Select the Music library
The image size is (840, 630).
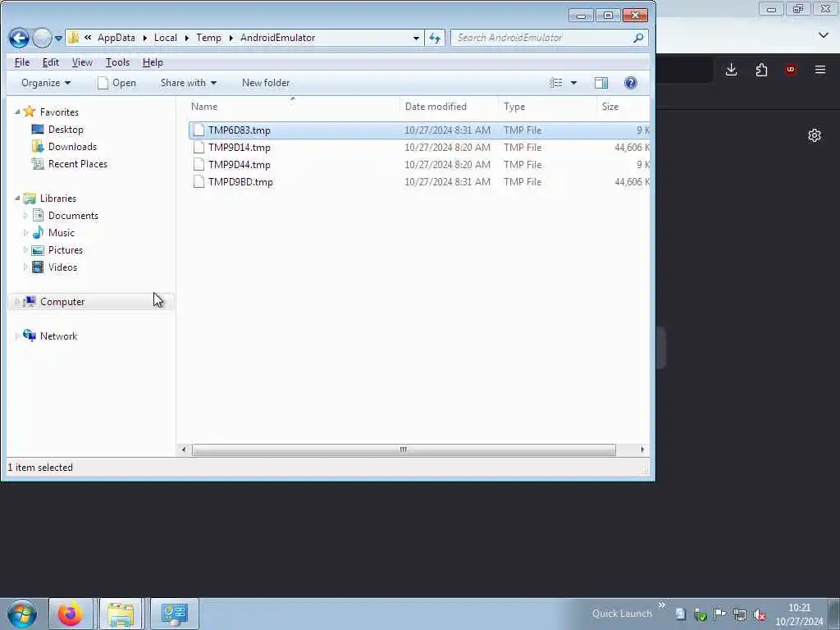point(61,232)
